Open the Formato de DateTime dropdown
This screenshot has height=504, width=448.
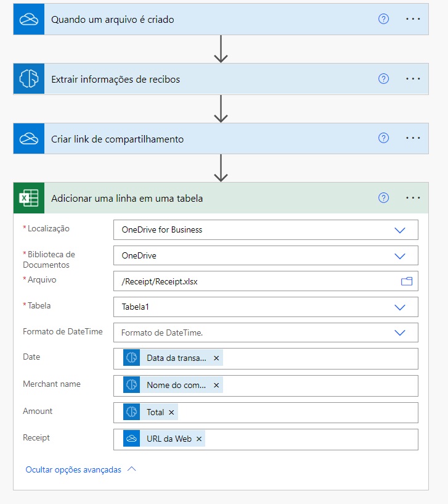click(399, 333)
